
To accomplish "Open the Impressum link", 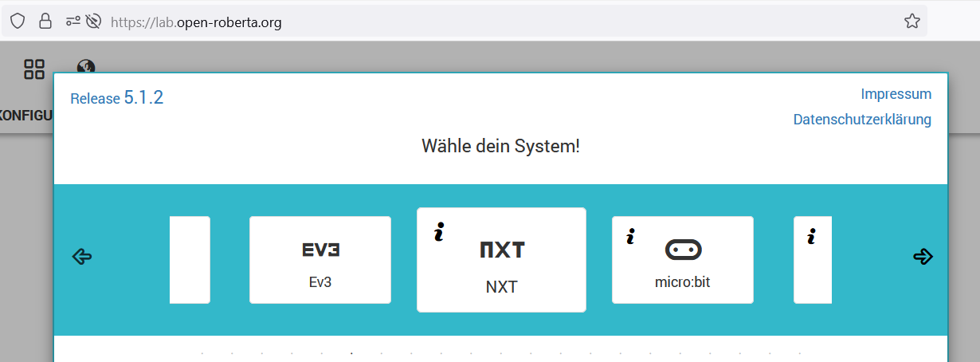I will (x=896, y=94).
